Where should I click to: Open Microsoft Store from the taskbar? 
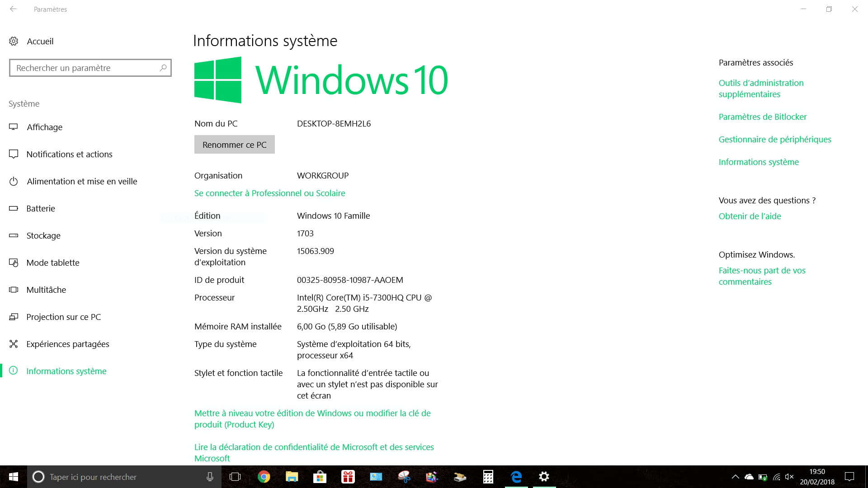[320, 477]
